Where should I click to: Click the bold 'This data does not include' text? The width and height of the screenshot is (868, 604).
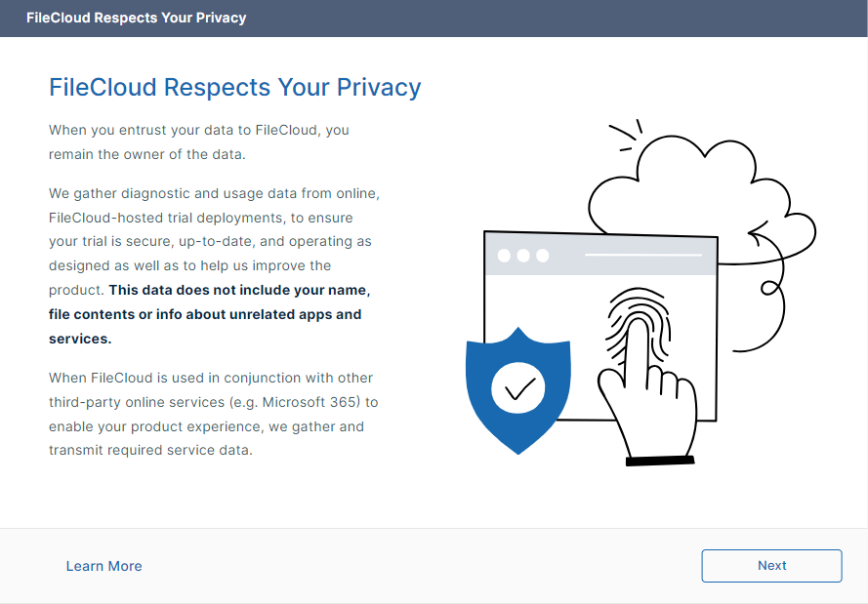(239, 290)
